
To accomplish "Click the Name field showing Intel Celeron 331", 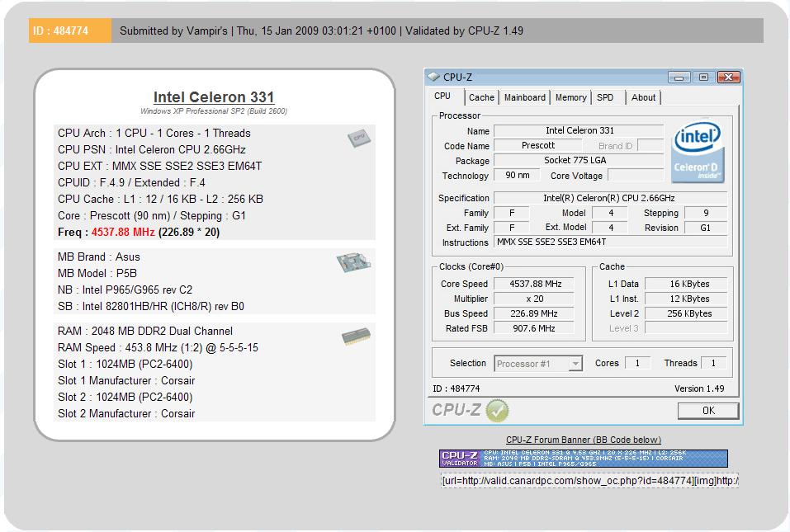I will 579,131.
